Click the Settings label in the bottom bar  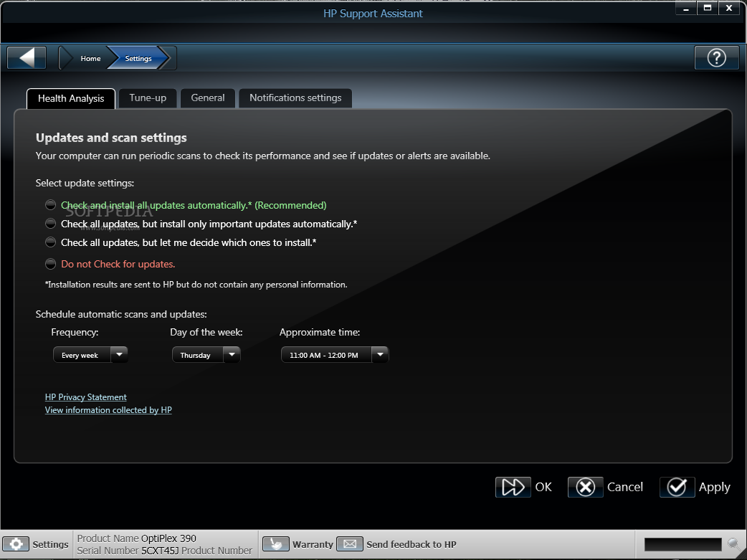click(50, 544)
